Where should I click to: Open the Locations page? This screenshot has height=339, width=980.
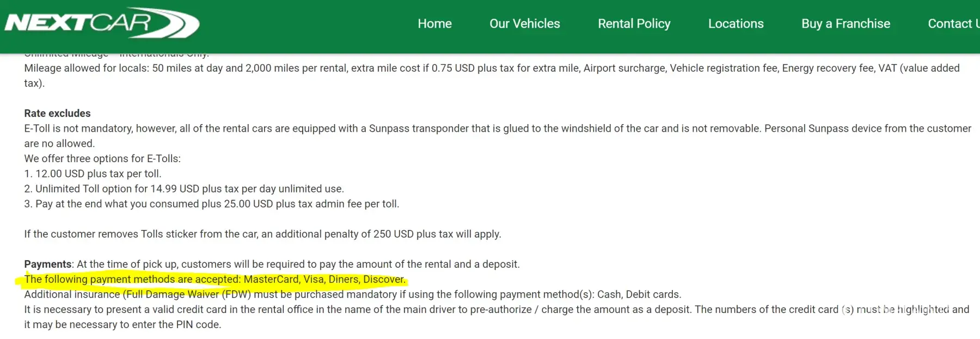[x=736, y=24]
